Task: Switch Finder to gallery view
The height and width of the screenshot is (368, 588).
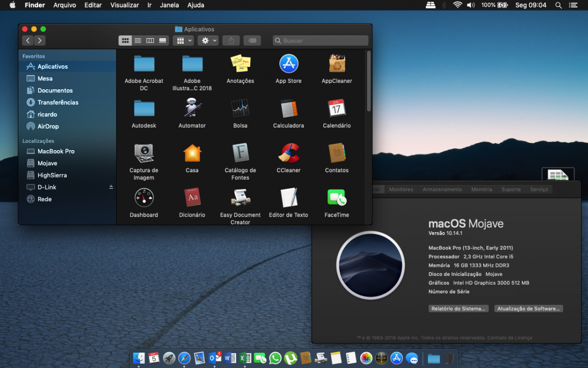Action: coord(163,41)
